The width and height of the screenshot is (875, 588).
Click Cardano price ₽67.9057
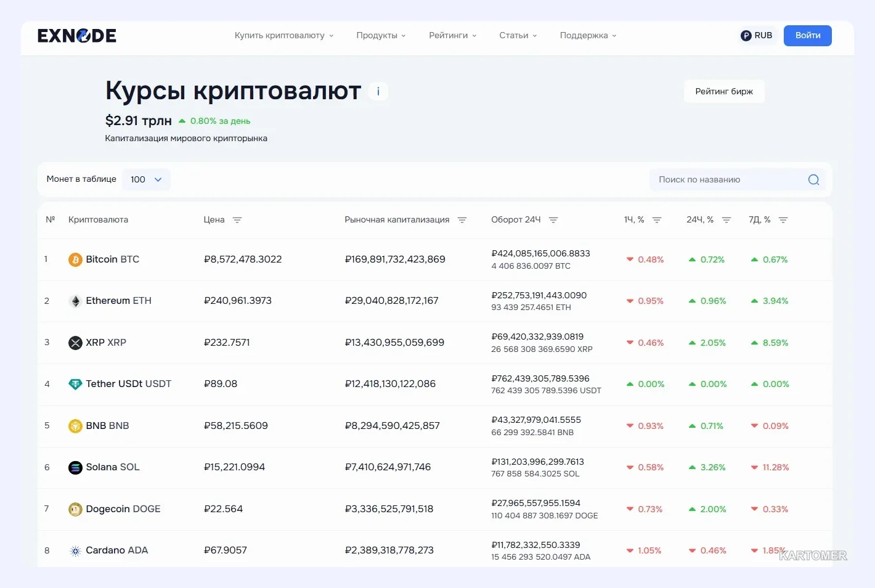tap(226, 550)
